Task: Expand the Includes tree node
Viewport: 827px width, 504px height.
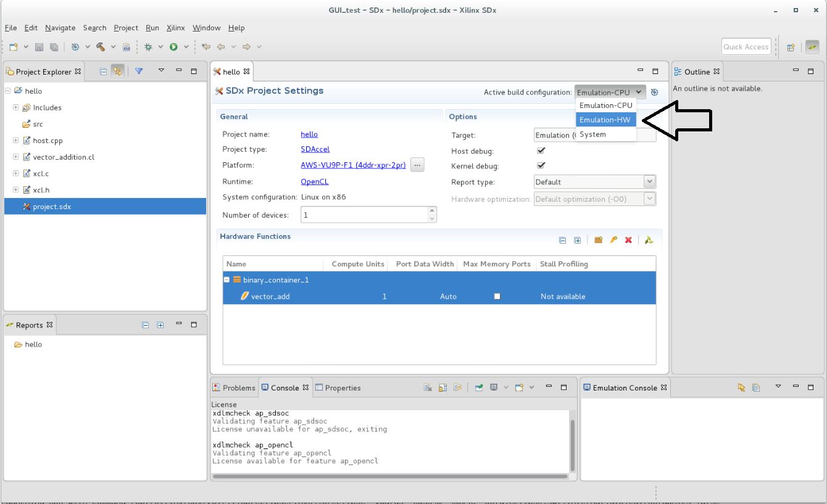Action: pyautogui.click(x=16, y=107)
